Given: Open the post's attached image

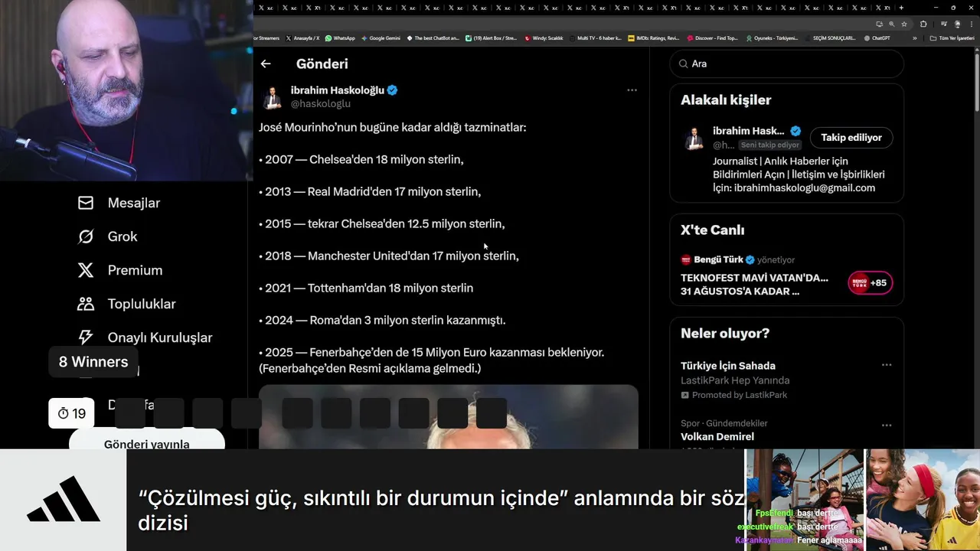Looking at the screenshot, I should pyautogui.click(x=449, y=417).
